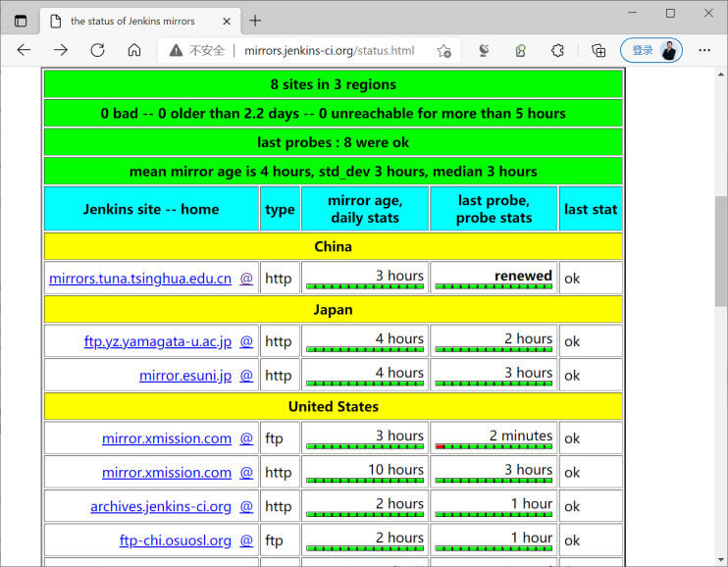
Task: Open the home page icon
Action: (134, 50)
